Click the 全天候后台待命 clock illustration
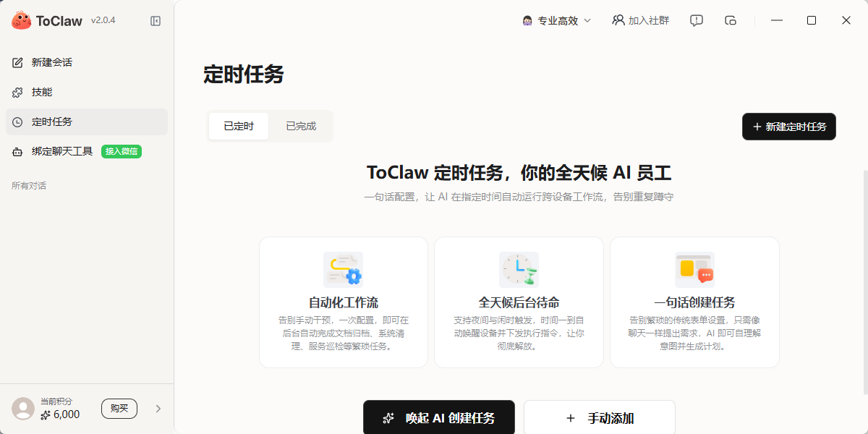 coord(519,269)
